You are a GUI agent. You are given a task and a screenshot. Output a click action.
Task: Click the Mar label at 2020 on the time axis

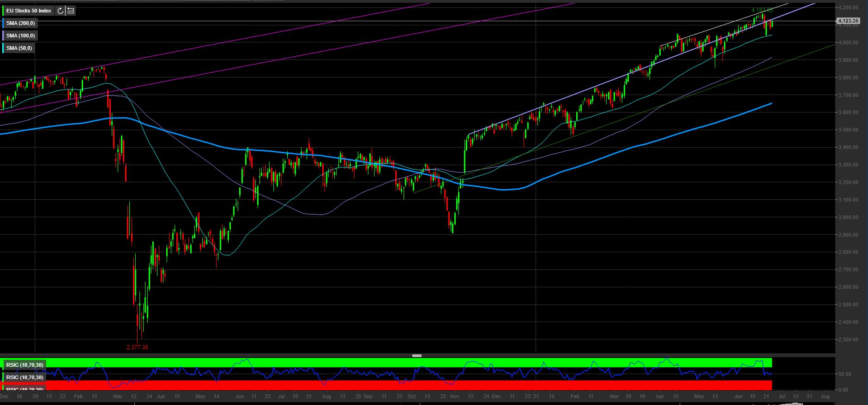(x=118, y=396)
